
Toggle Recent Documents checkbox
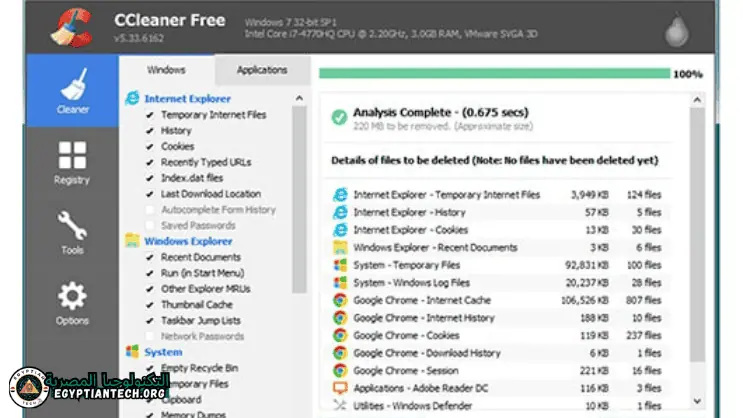click(150, 257)
